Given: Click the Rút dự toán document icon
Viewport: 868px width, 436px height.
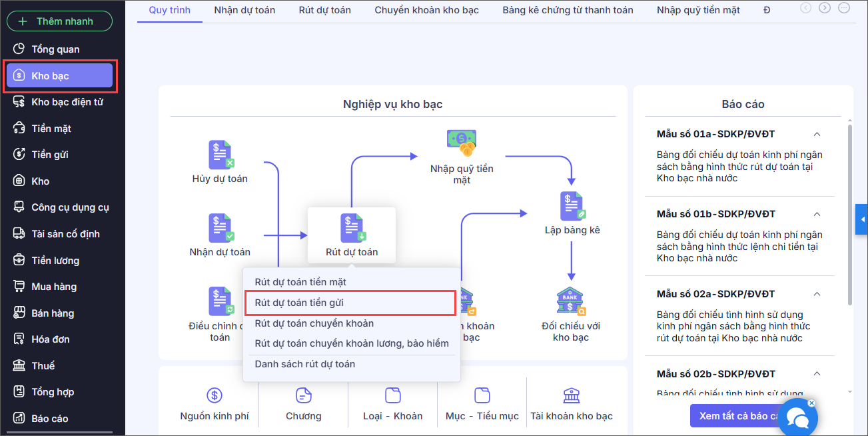Looking at the screenshot, I should point(352,228).
